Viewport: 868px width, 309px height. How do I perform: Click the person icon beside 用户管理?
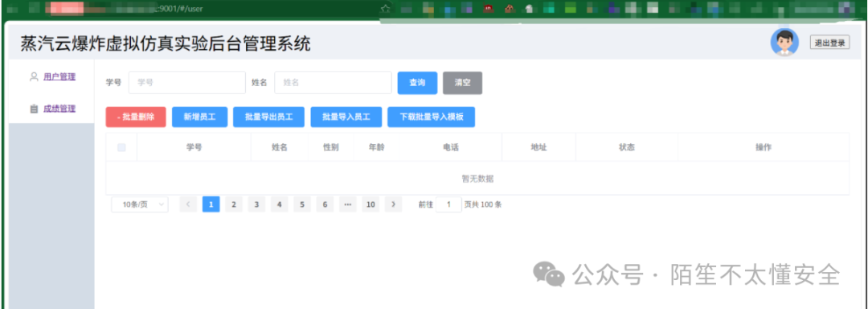(34, 76)
